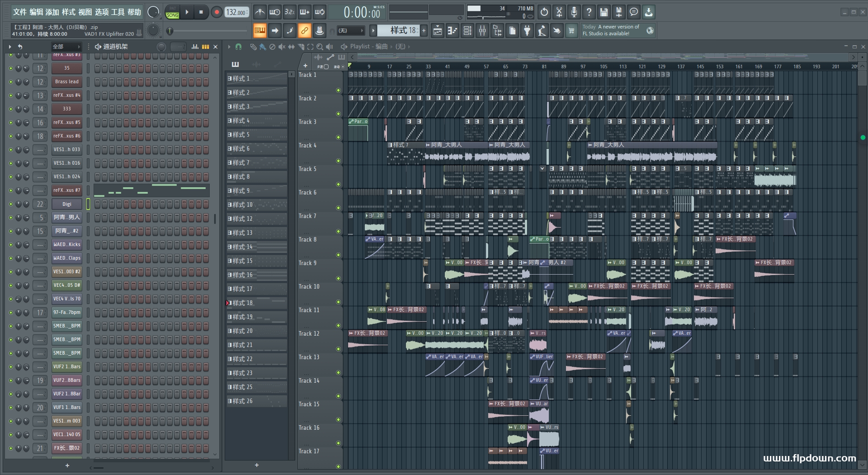Viewport: 868px width, 475px height.
Task: Open the mixer view icon
Action: pyautogui.click(x=482, y=31)
